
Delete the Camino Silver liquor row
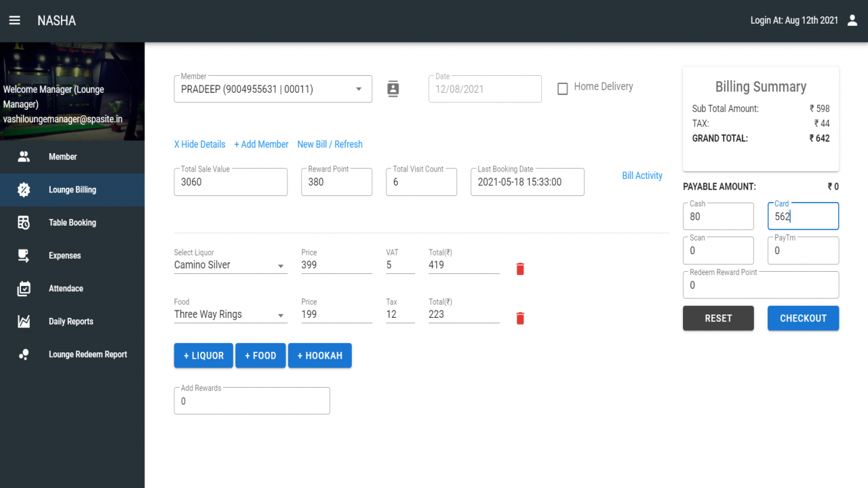click(x=520, y=269)
